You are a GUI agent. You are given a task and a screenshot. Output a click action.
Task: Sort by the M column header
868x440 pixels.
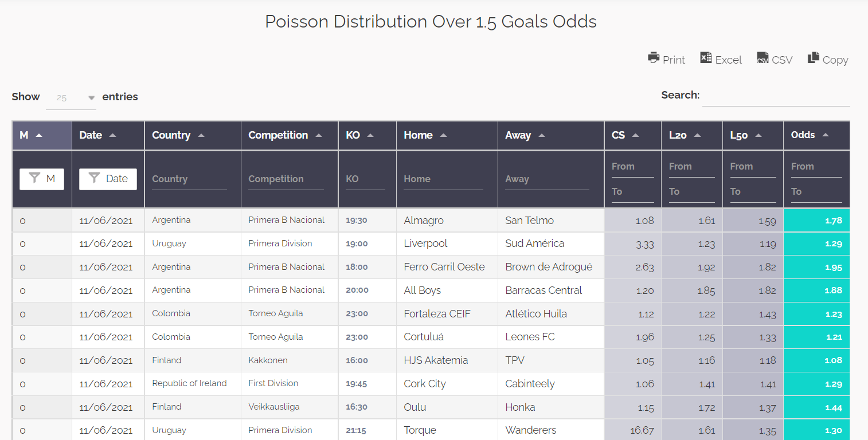click(x=42, y=135)
